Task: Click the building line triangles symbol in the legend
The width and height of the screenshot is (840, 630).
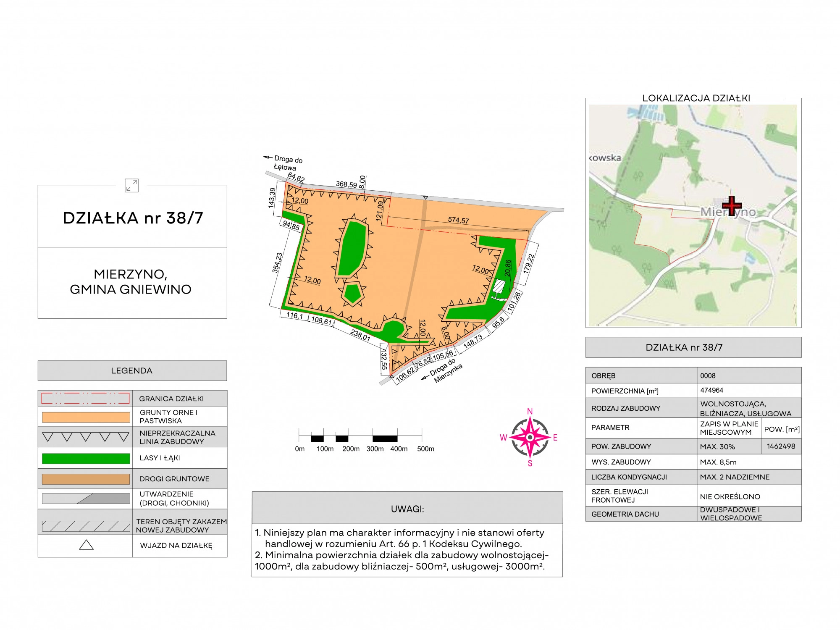Action: coord(86,437)
